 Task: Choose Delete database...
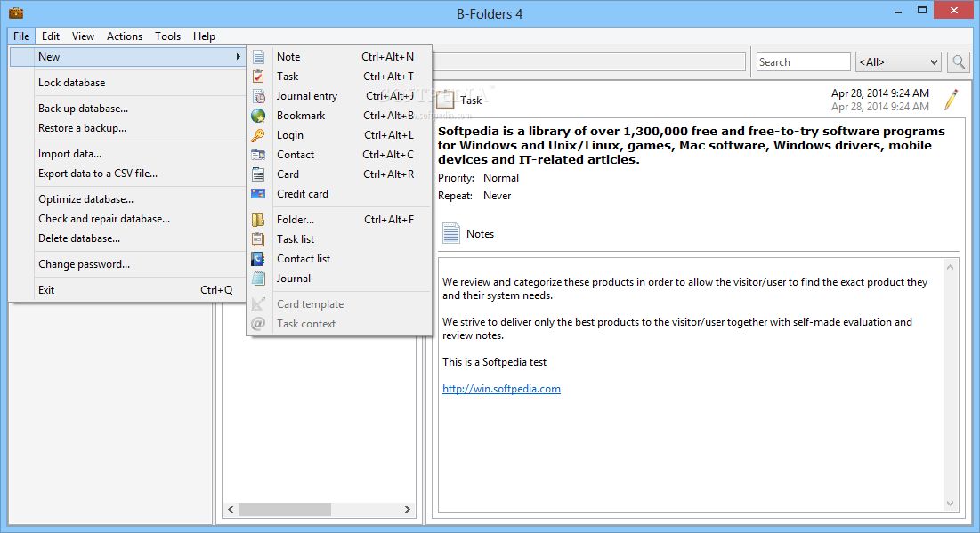127,238
